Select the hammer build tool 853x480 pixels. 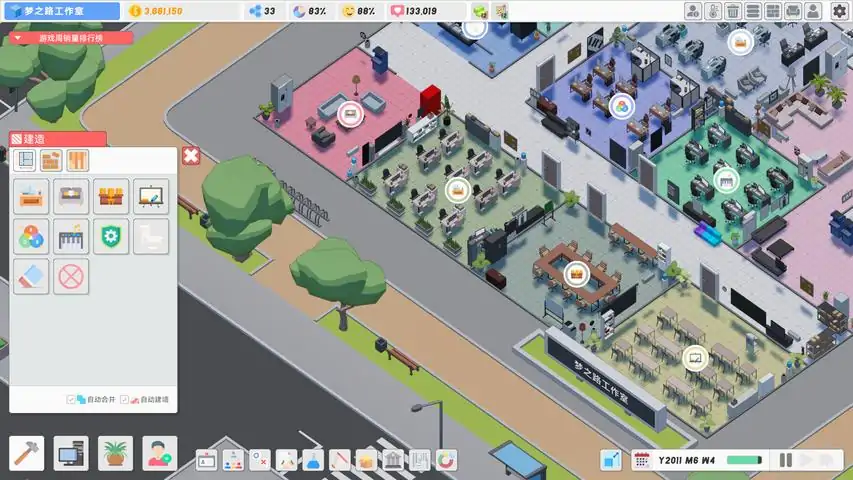[x=26, y=453]
